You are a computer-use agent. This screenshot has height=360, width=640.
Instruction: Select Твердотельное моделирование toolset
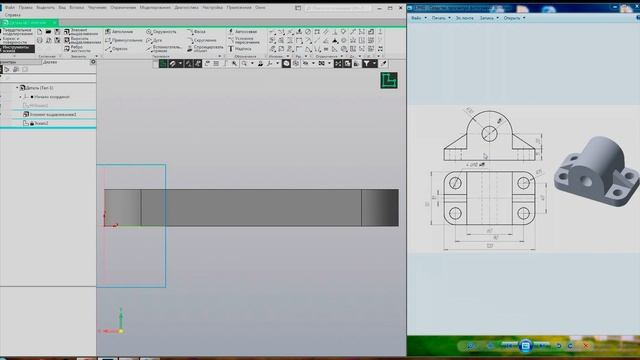(x=17, y=31)
